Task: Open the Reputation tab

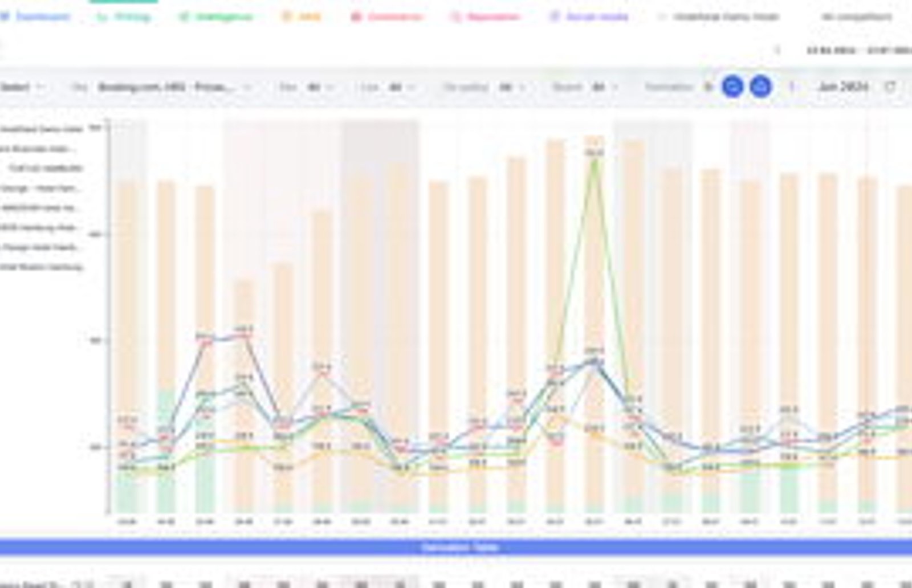Action: pos(485,17)
